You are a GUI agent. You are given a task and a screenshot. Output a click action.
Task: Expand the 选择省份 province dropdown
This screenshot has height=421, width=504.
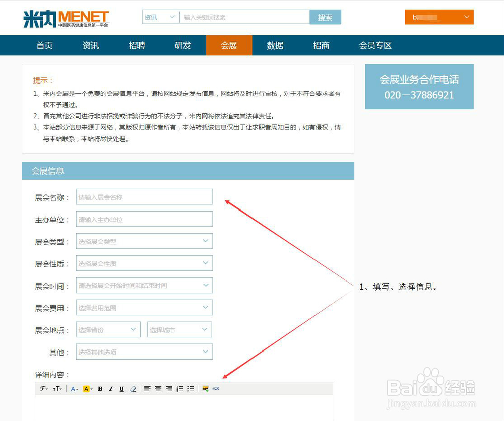click(107, 329)
